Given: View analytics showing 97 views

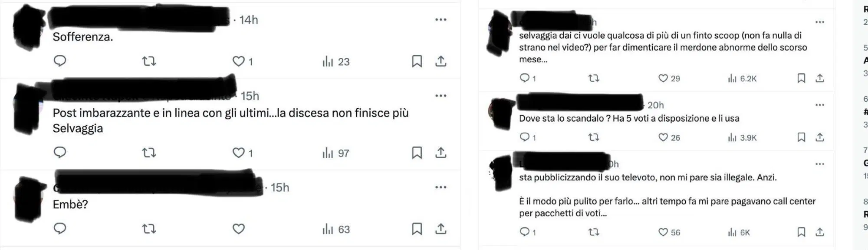Looking at the screenshot, I should 336,153.
